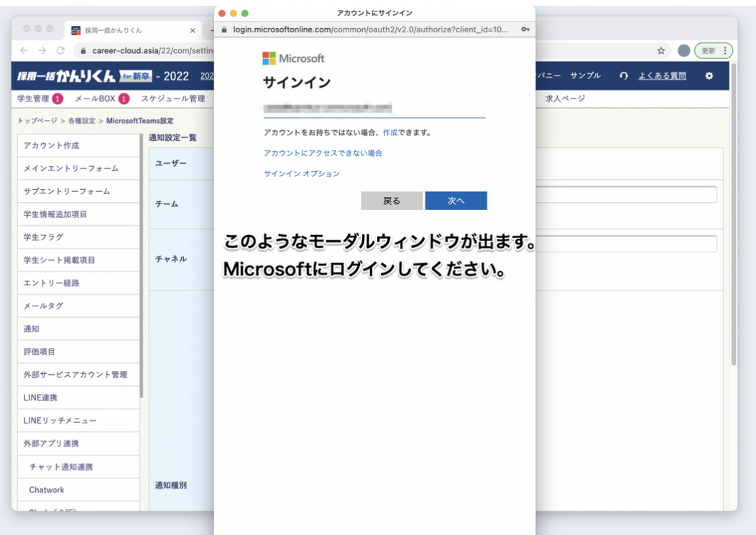Click the 次へ button to continue sign-in
This screenshot has height=535, width=756.
(x=456, y=201)
